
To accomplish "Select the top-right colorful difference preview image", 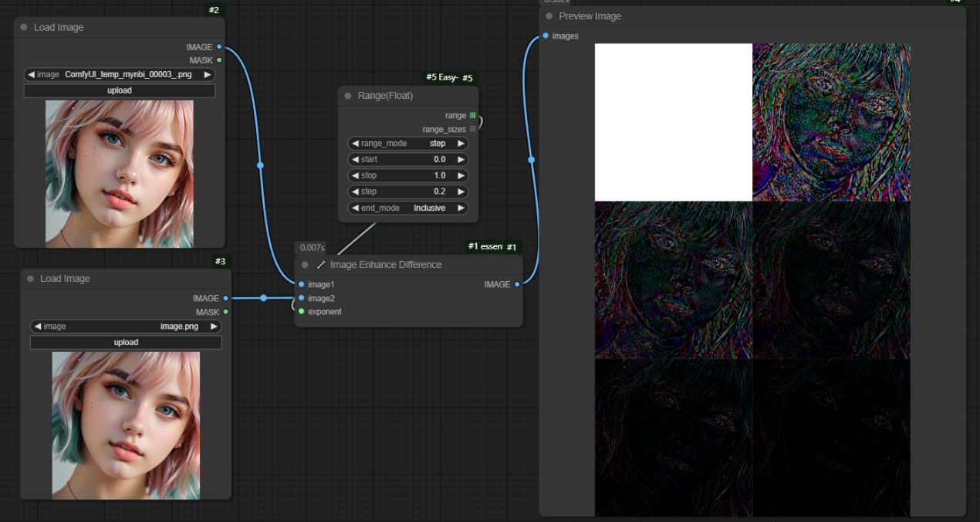I will click(831, 122).
